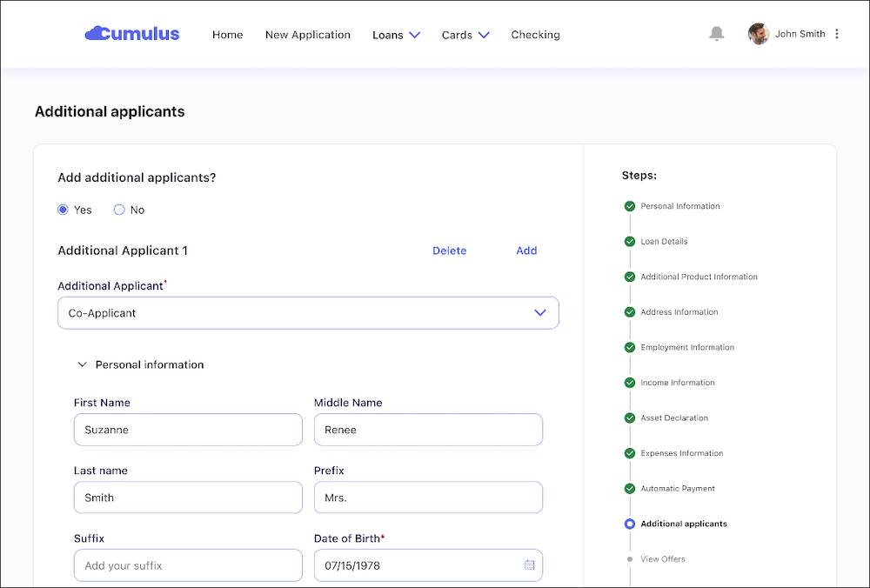
Task: Open the Additional Applicant type dropdown
Action: [x=308, y=313]
